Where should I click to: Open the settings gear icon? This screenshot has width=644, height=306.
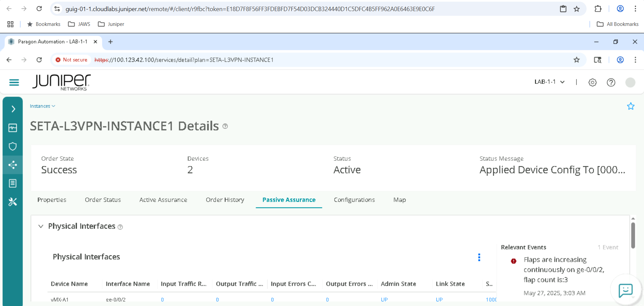click(x=592, y=82)
